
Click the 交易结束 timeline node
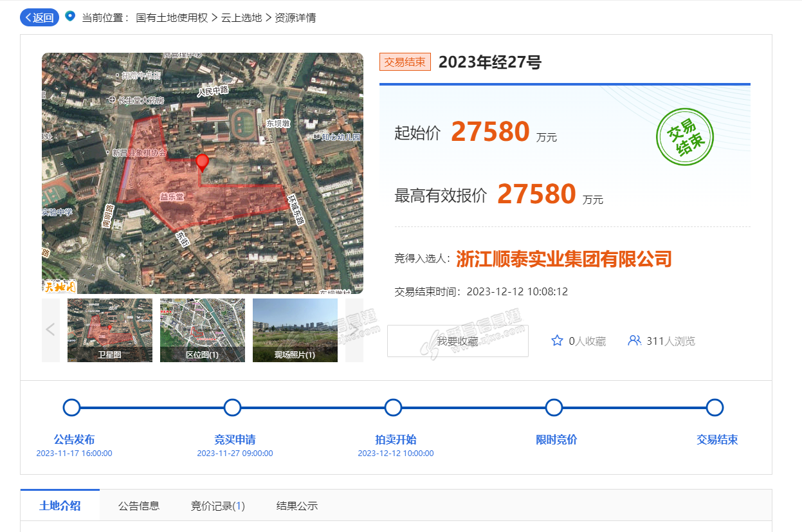click(x=715, y=408)
